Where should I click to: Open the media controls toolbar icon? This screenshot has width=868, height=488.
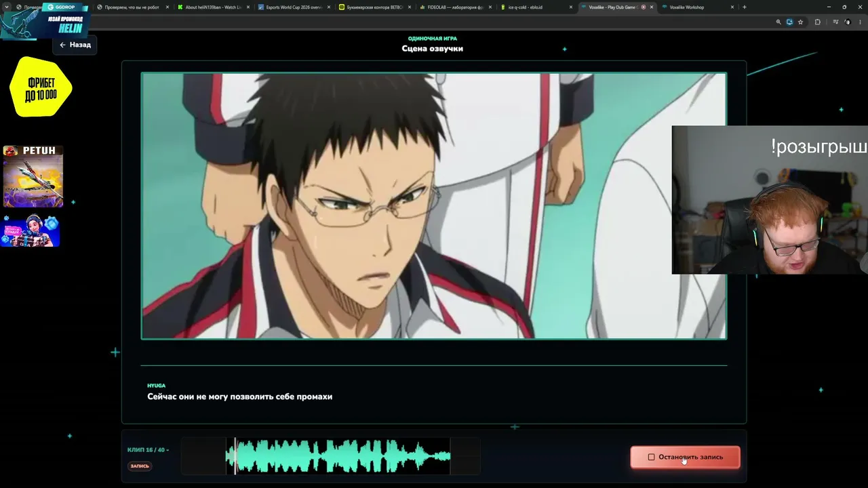click(835, 22)
